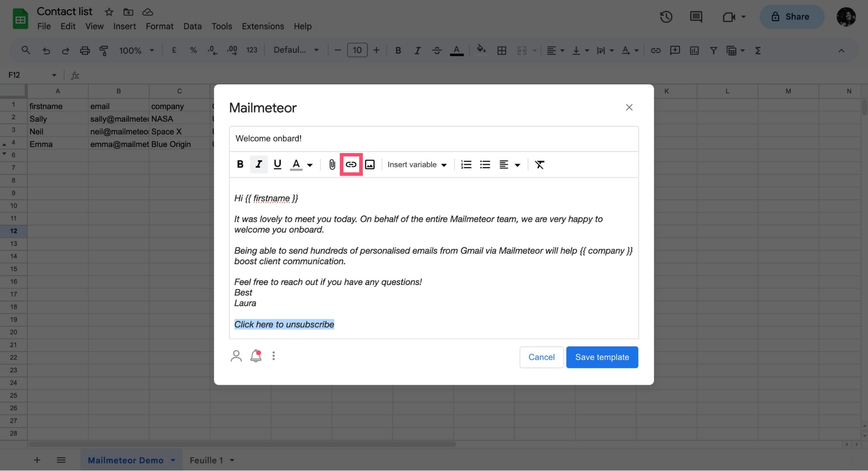Toggle strikethrough in Sheets toolbar
This screenshot has width=868, height=471.
point(437,50)
